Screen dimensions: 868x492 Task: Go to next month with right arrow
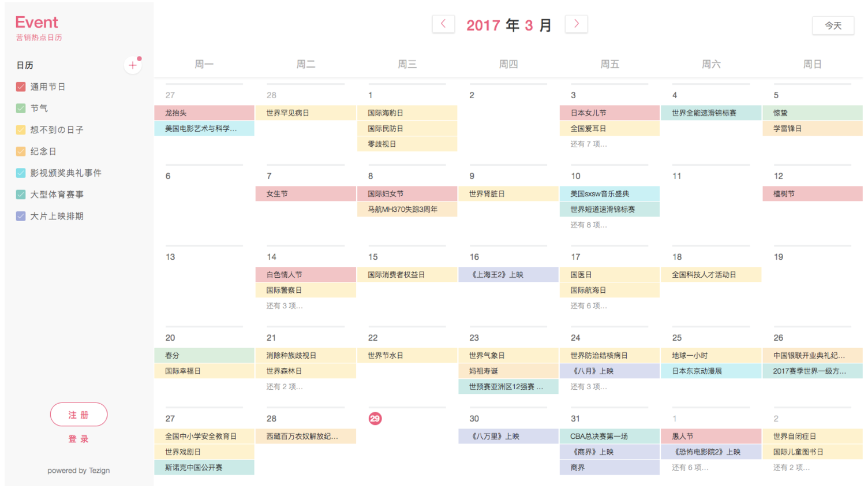576,24
